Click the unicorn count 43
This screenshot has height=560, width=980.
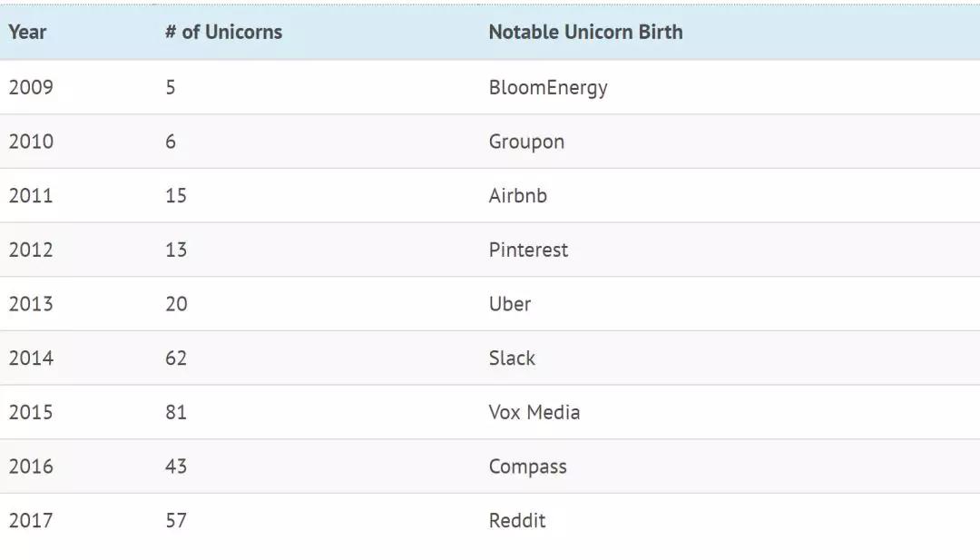click(176, 467)
